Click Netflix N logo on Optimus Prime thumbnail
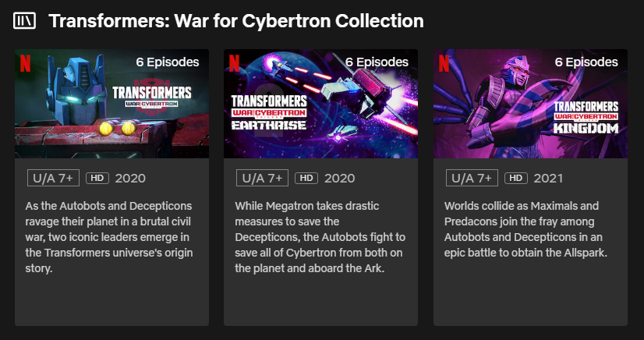644x340 pixels. click(26, 63)
